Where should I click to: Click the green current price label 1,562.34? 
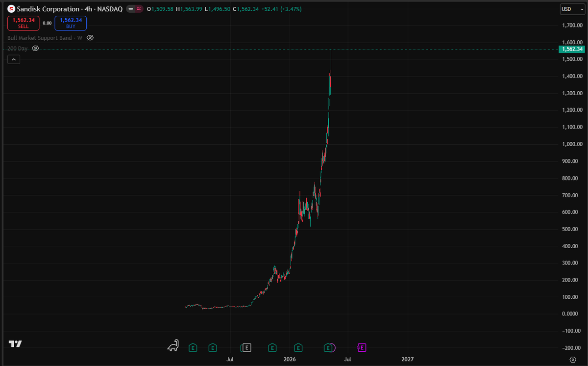[x=572, y=49]
